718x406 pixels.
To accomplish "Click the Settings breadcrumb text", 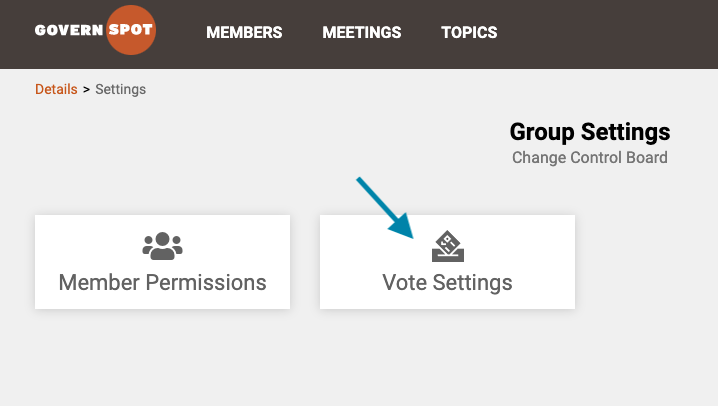I will (x=120, y=89).
